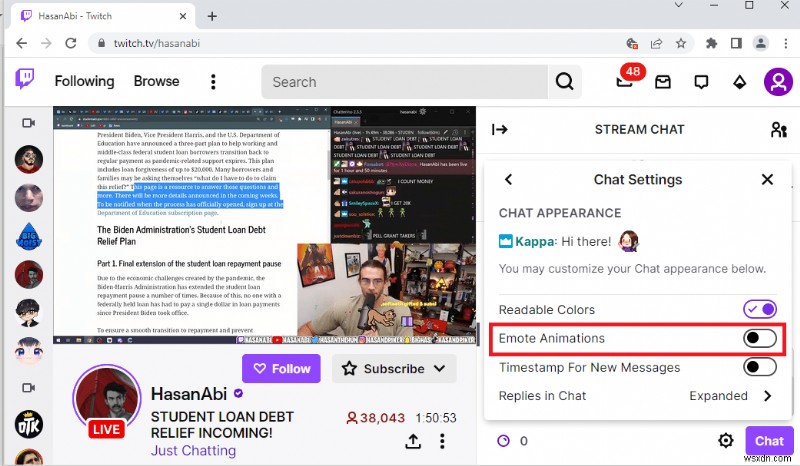Click the Kappa username in preview
This screenshot has width=800, height=466.
click(x=534, y=241)
